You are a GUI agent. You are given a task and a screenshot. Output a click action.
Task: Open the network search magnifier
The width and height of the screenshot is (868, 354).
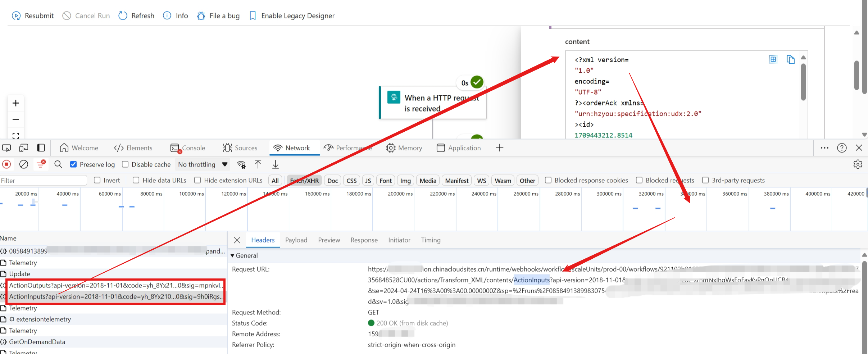click(x=58, y=164)
